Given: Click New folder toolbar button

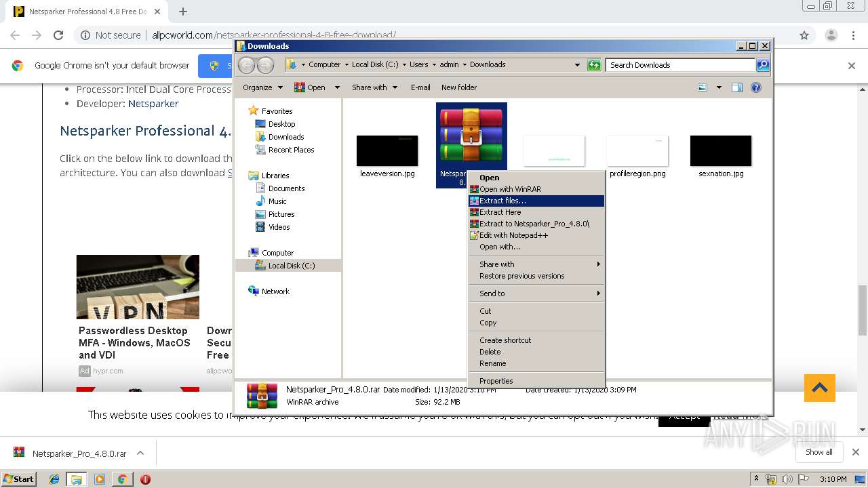Looking at the screenshot, I should click(x=459, y=87).
